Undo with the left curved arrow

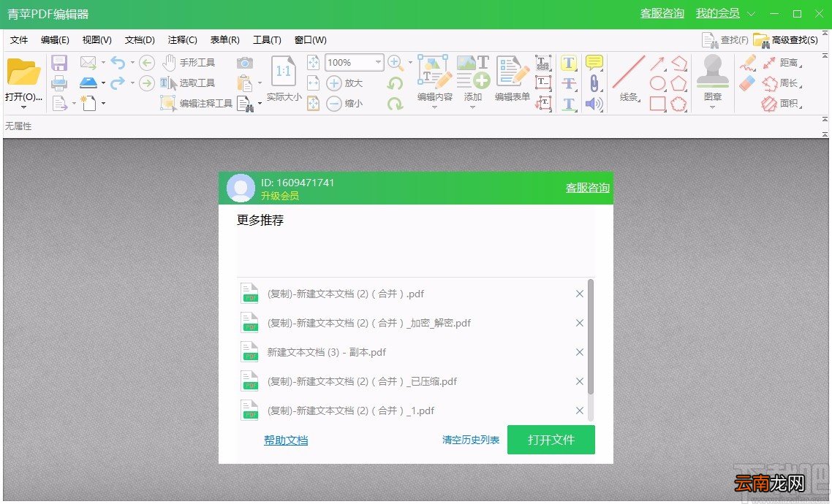coord(118,63)
